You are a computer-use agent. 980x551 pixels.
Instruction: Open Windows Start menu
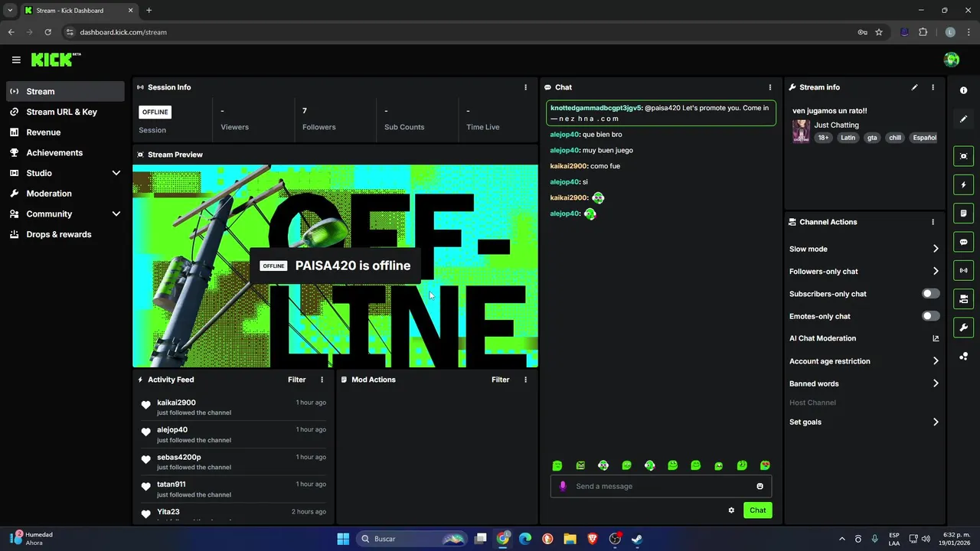343,539
